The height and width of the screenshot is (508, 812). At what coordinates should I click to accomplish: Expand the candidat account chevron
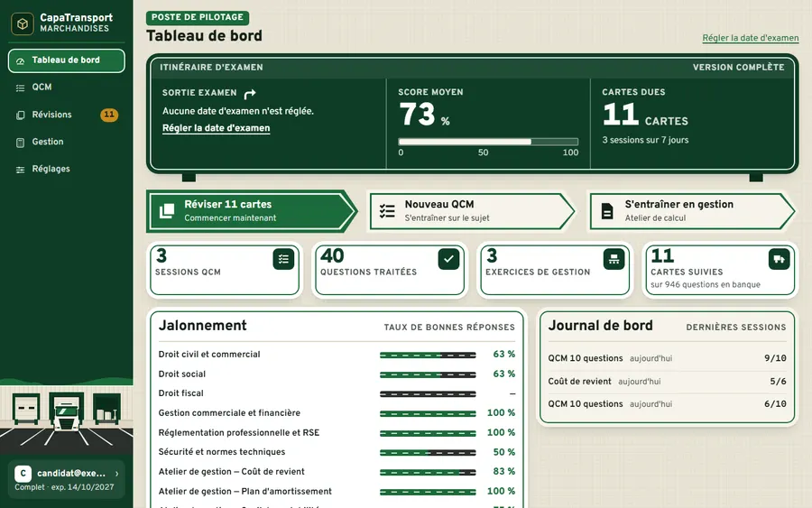pos(117,474)
